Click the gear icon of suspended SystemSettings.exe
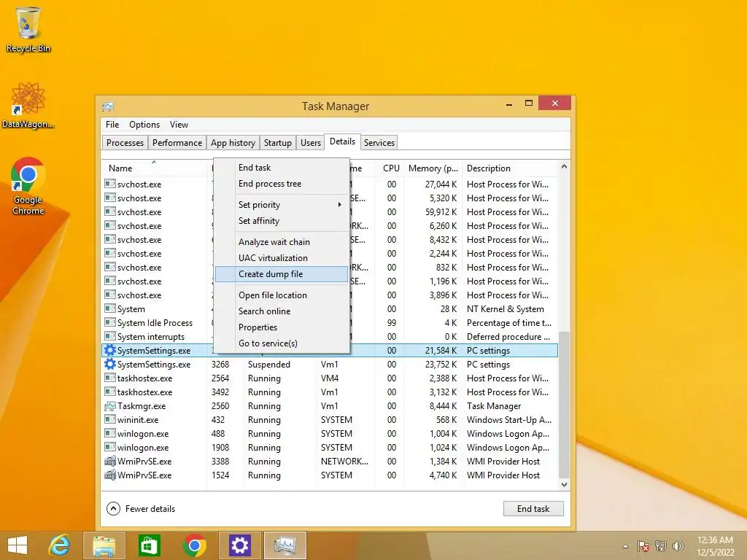 110,364
